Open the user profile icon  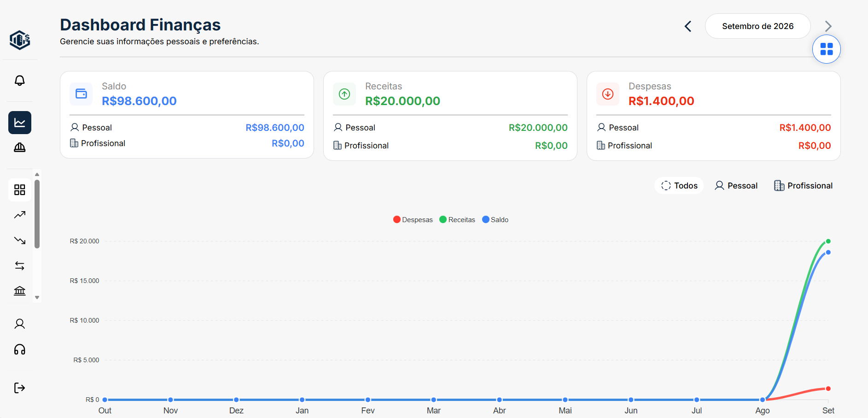point(20,324)
